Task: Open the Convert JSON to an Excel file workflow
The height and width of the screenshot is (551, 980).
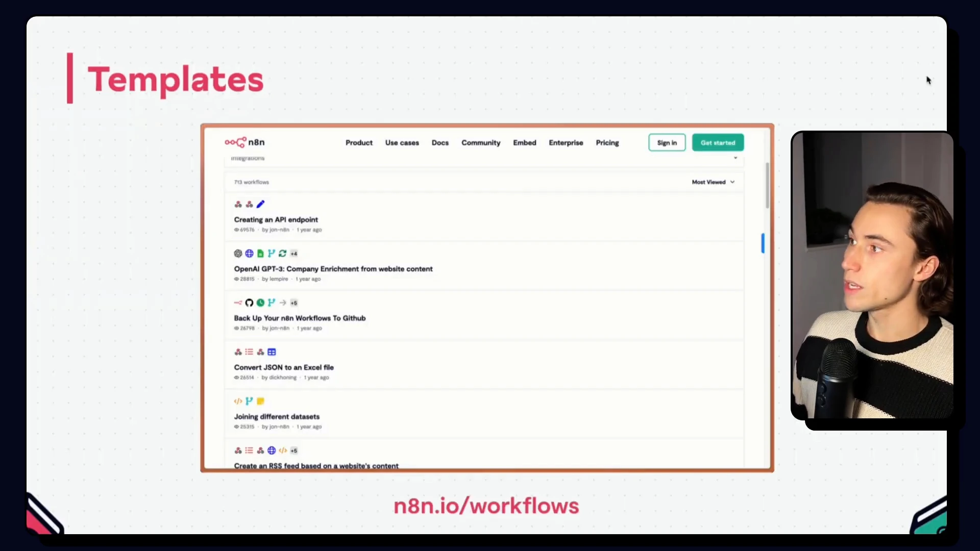Action: point(284,367)
